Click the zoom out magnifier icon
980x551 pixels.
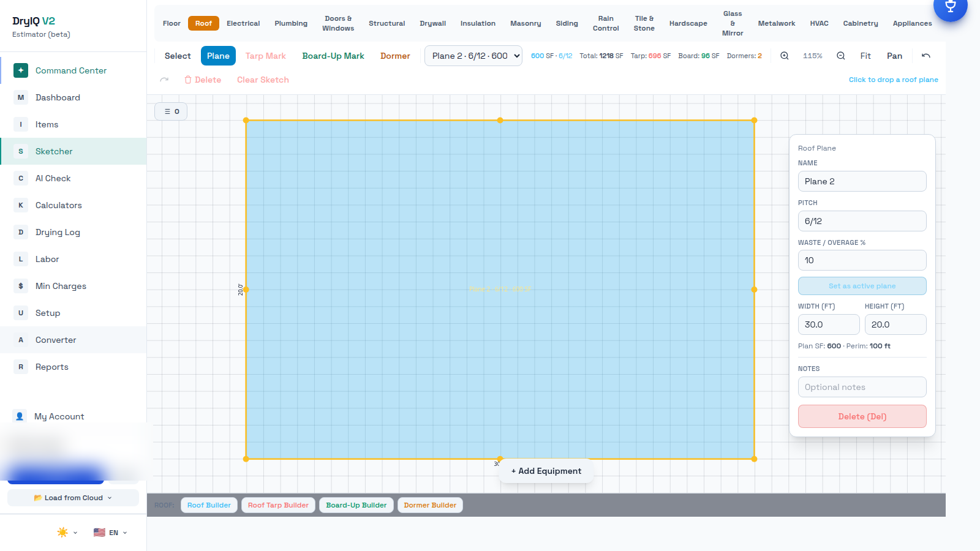pyautogui.click(x=841, y=56)
